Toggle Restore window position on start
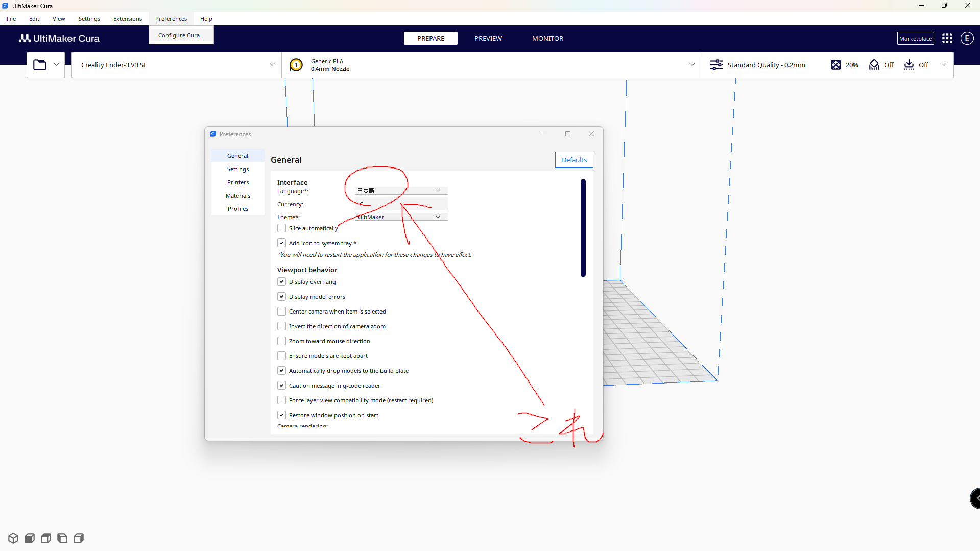This screenshot has width=980, height=551. (x=282, y=415)
